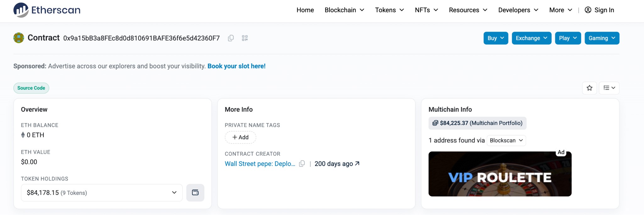Show the address QR code
Image resolution: width=644 pixels, height=215 pixels.
coord(245,38)
